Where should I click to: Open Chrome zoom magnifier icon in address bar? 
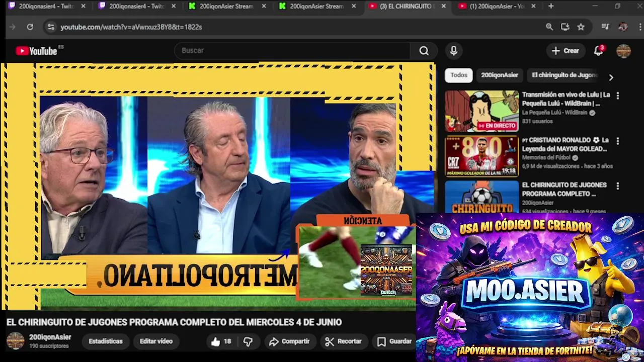pyautogui.click(x=549, y=27)
